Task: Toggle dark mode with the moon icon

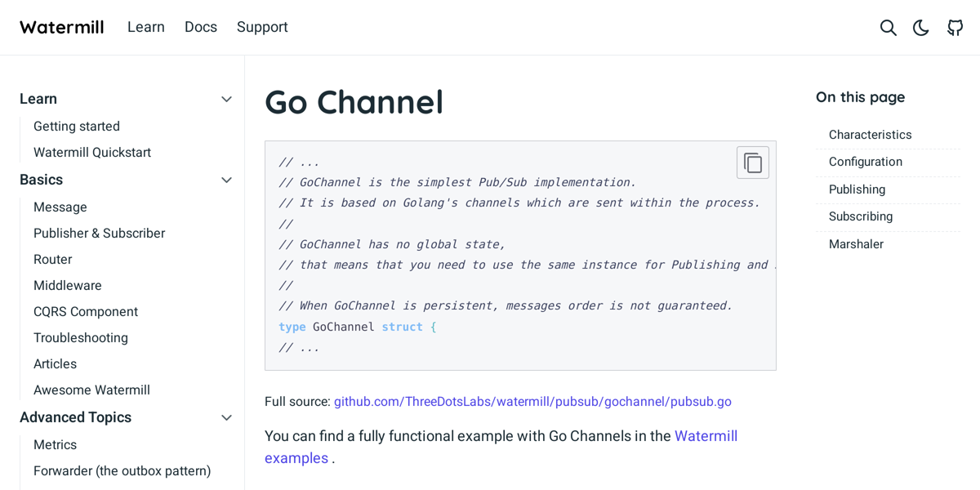Action: click(x=920, y=27)
